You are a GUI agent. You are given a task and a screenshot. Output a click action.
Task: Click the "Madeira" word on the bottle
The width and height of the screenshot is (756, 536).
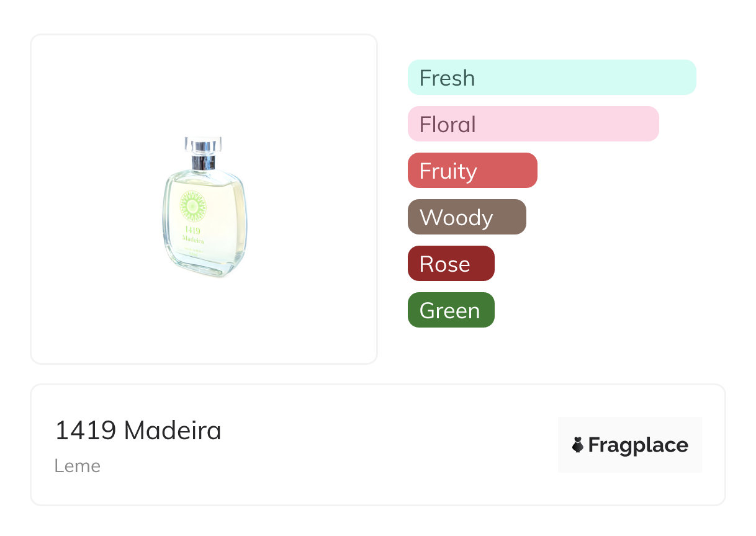coord(192,239)
